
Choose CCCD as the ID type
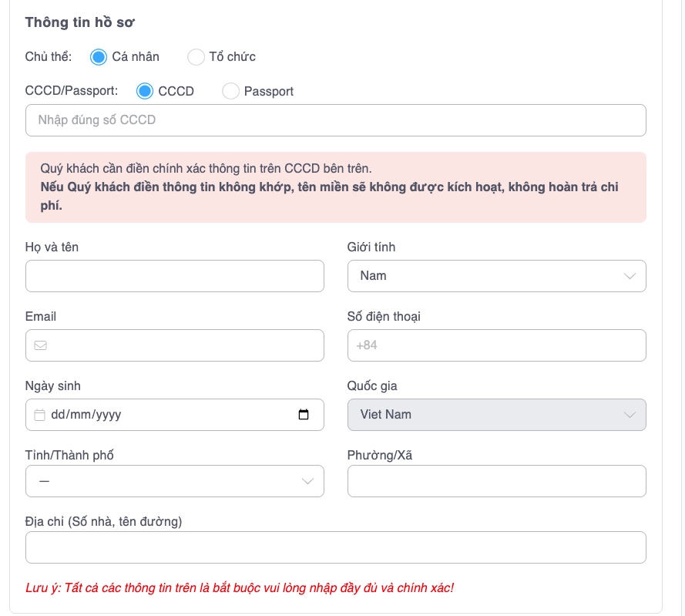[x=145, y=91]
